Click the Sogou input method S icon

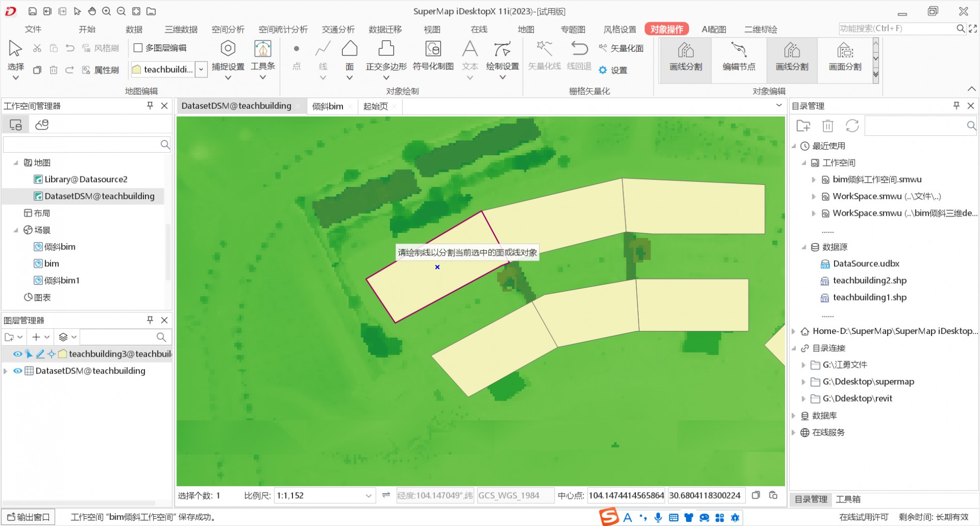[x=609, y=516]
